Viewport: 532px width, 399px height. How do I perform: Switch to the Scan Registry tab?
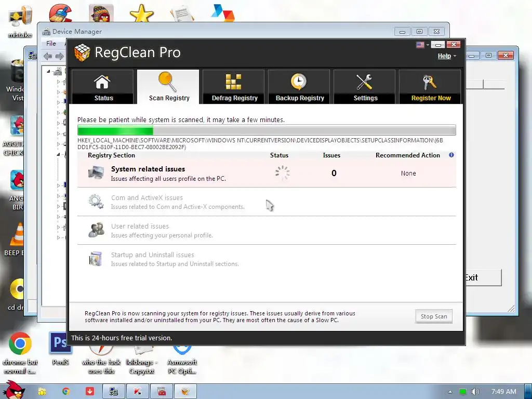tap(168, 87)
